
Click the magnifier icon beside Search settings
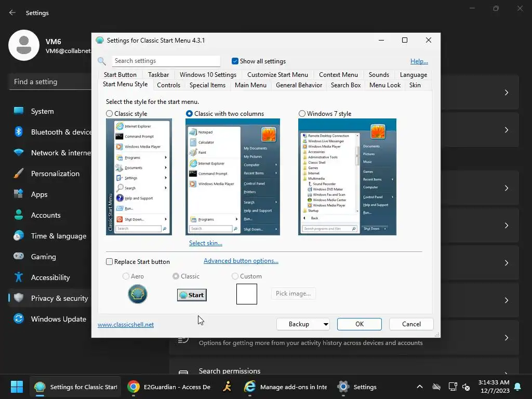coord(102,61)
